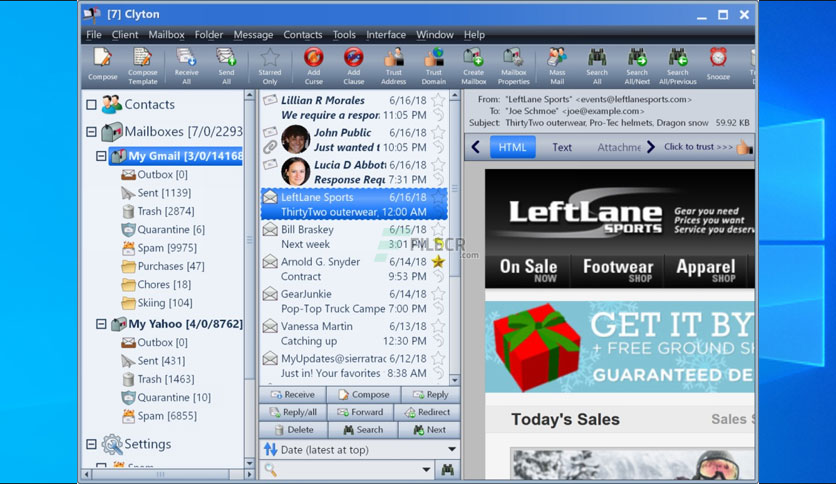Click binoculars icon beside search field
Viewport: 836px width, 484px height.
(x=448, y=470)
